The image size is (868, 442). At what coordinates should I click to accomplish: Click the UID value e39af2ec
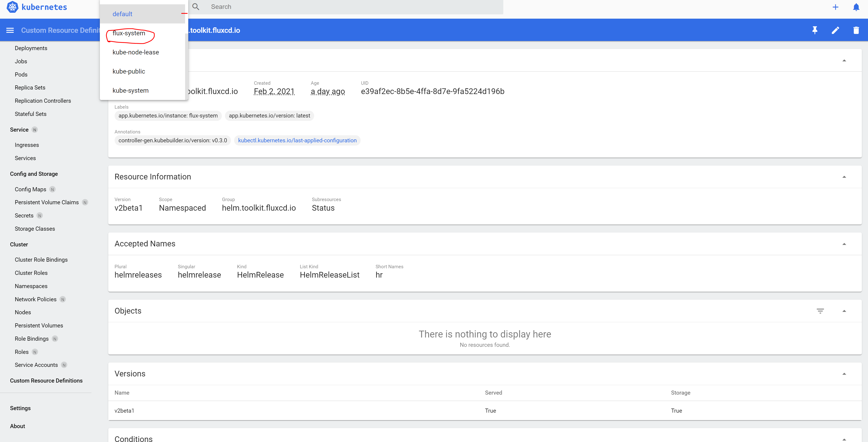[432, 91]
